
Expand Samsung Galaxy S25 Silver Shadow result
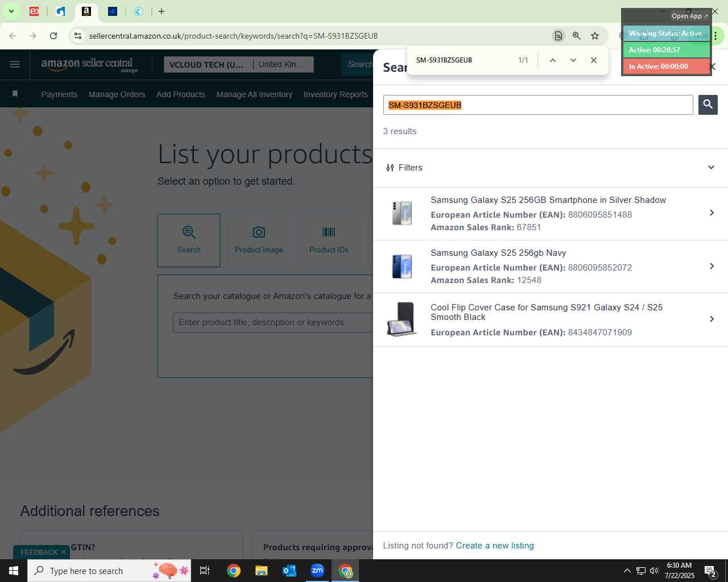(x=712, y=213)
